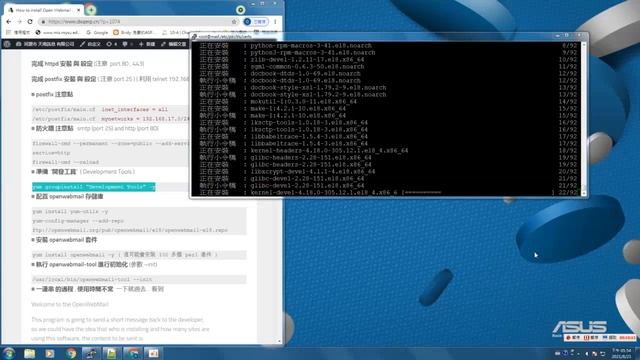Open Chrome's three-dot menu
Image resolution: width=640 pixels, height=360 pixels.
(x=275, y=21)
